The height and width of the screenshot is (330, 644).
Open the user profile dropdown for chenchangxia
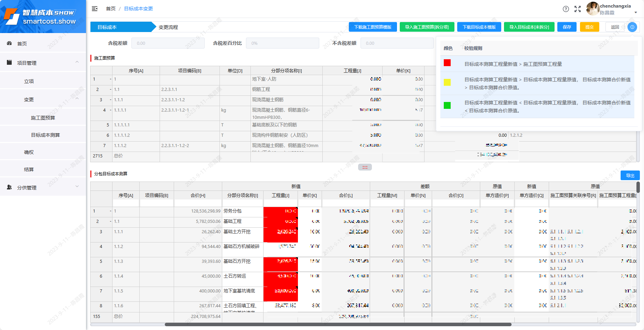[635, 12]
